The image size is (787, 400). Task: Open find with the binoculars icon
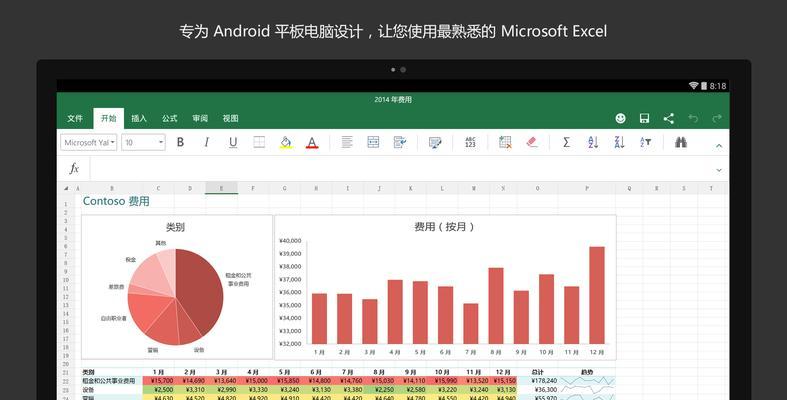(681, 143)
